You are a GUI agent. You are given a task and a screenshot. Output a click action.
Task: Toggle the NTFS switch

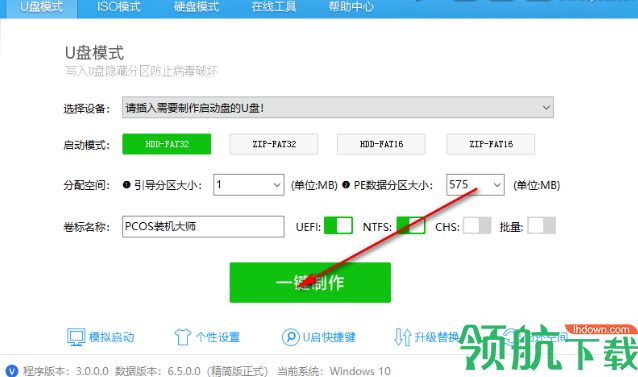tap(411, 225)
